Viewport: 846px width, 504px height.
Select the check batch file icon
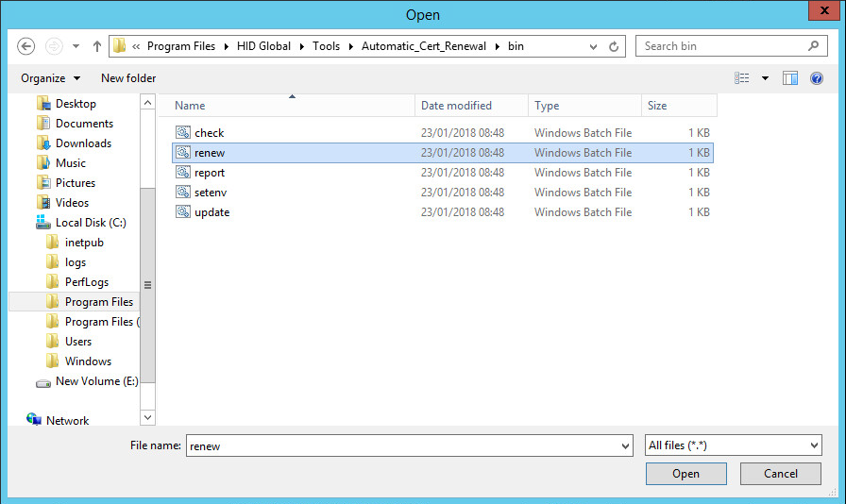(x=183, y=133)
